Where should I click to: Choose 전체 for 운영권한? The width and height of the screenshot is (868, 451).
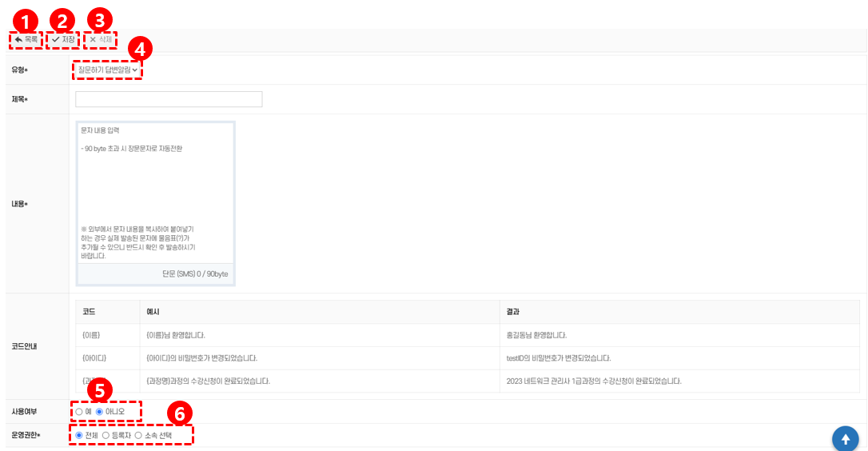tap(79, 435)
